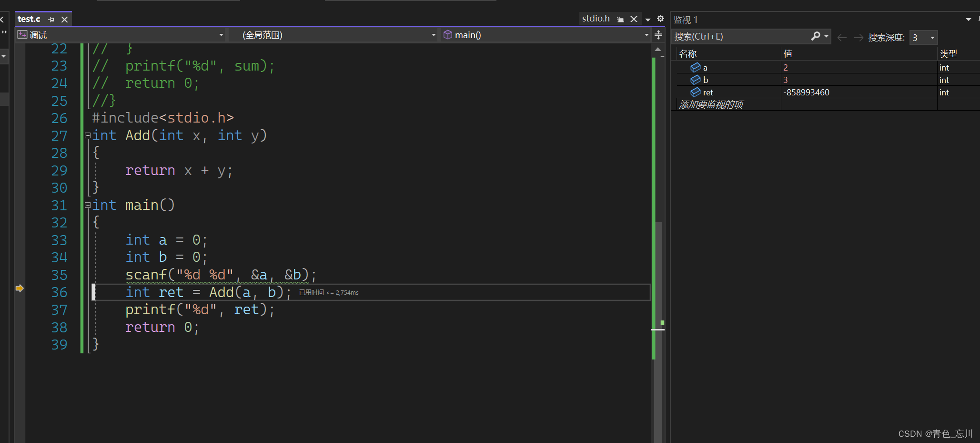Close the test.c tab
The image size is (980, 443).
[65, 20]
